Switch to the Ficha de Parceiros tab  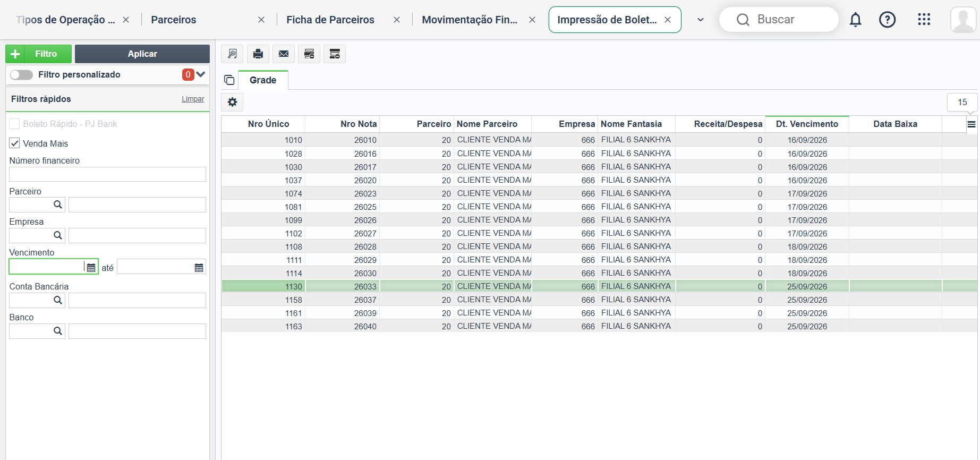[330, 20]
